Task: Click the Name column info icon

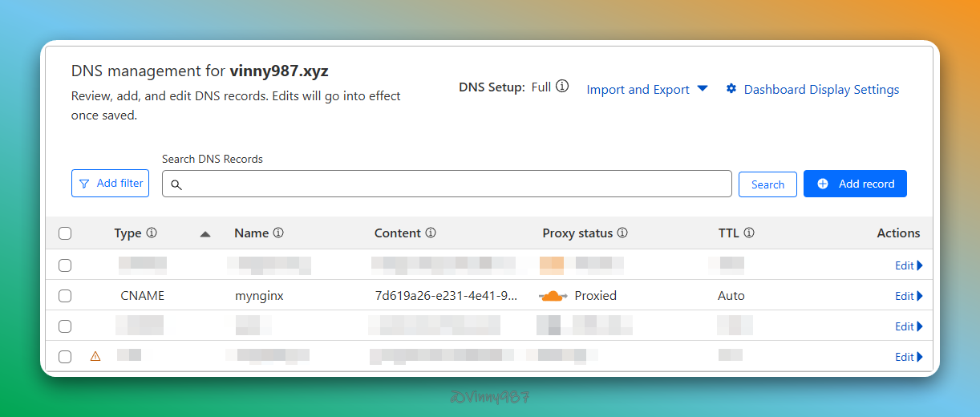Action: pyautogui.click(x=278, y=233)
